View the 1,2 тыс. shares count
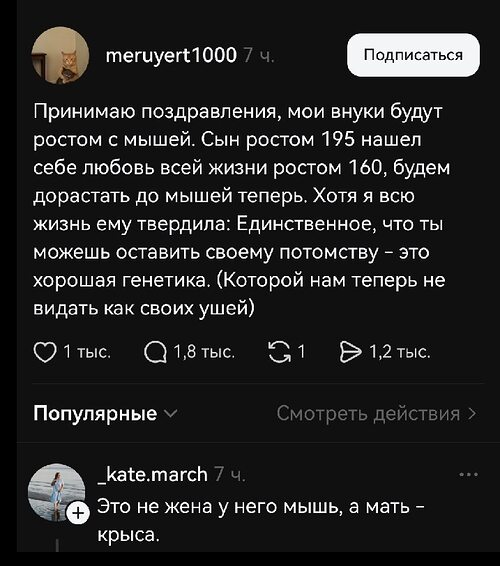Screen dimensions: 500x566 pyautogui.click(x=400, y=352)
